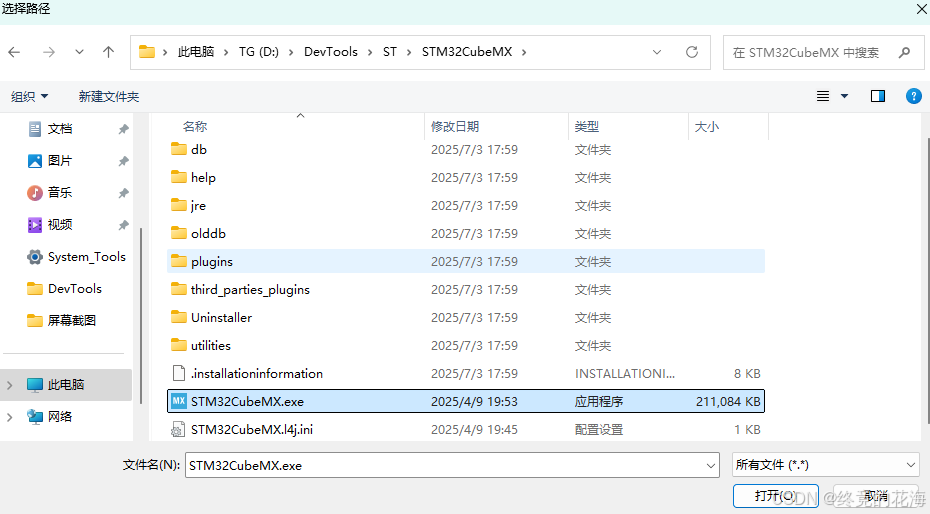Click the magnifier search icon
The image size is (930, 514).
904,52
